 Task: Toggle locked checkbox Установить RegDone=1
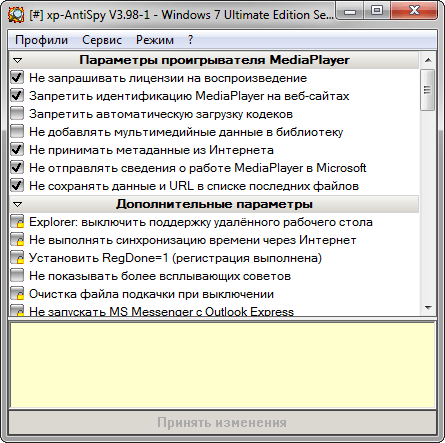click(17, 258)
